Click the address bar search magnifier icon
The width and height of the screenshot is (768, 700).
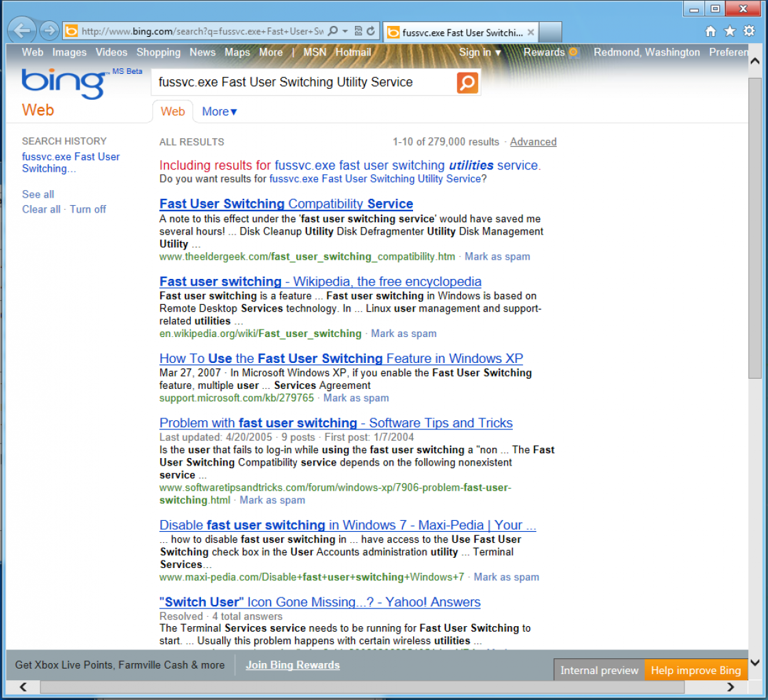(x=332, y=31)
